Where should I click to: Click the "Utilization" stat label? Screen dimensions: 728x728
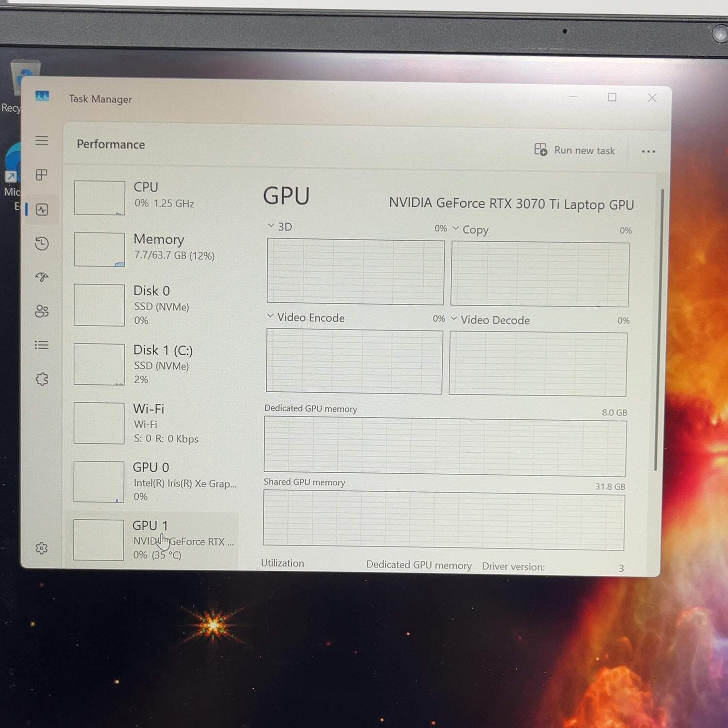[x=282, y=563]
